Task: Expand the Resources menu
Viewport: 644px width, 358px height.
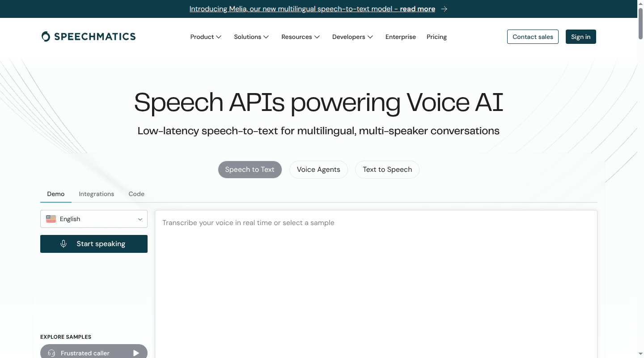Action: tap(301, 37)
